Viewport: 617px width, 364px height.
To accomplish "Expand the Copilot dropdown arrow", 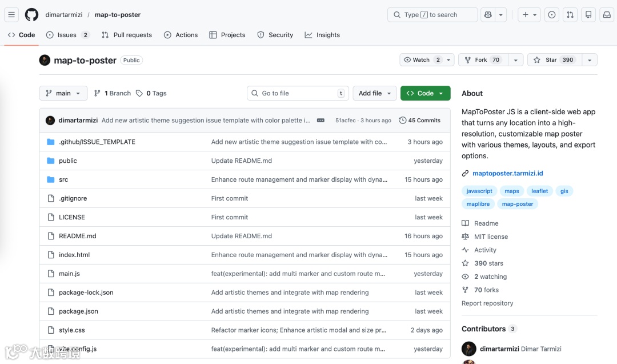I will (x=501, y=14).
